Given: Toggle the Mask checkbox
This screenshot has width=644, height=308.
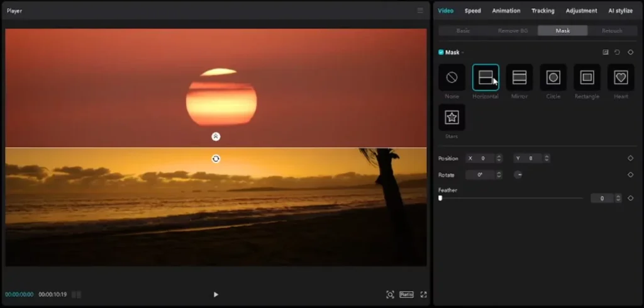Looking at the screenshot, I should tap(441, 52).
